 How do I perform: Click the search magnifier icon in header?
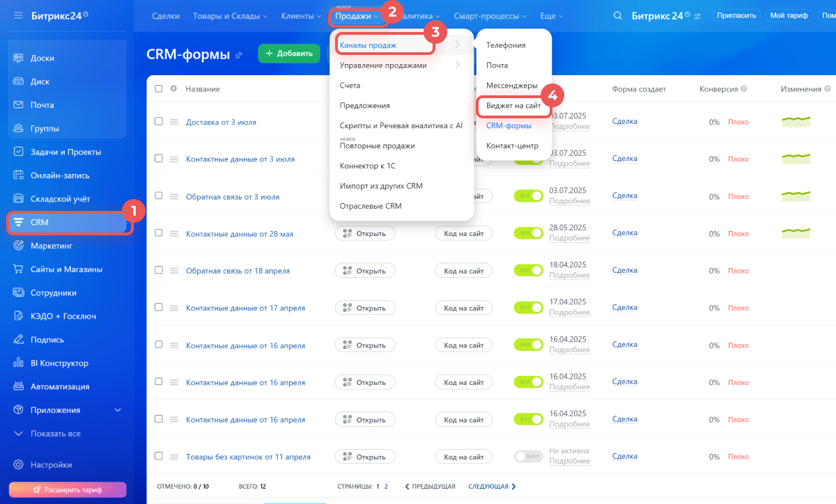tap(617, 15)
